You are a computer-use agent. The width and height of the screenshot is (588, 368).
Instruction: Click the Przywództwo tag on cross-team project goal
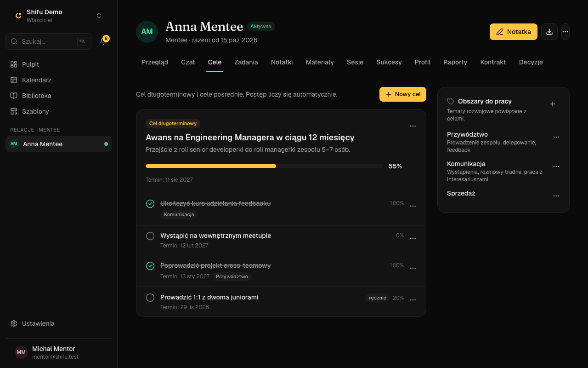coord(232,276)
